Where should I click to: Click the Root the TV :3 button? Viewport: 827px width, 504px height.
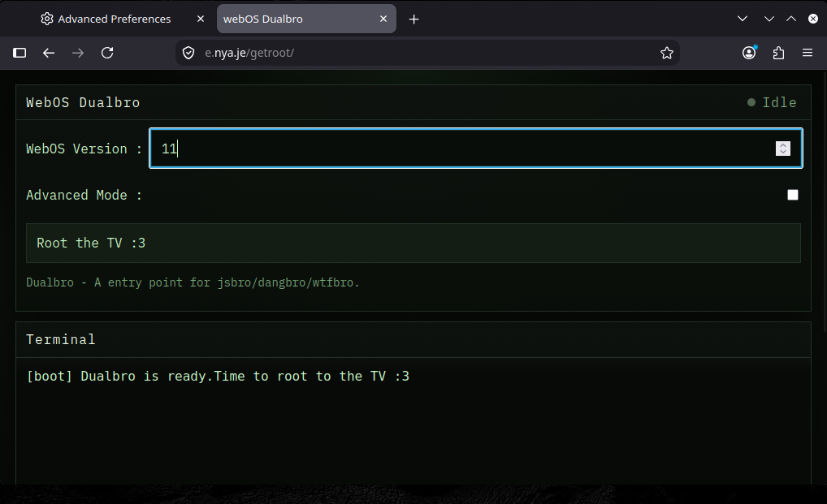413,243
